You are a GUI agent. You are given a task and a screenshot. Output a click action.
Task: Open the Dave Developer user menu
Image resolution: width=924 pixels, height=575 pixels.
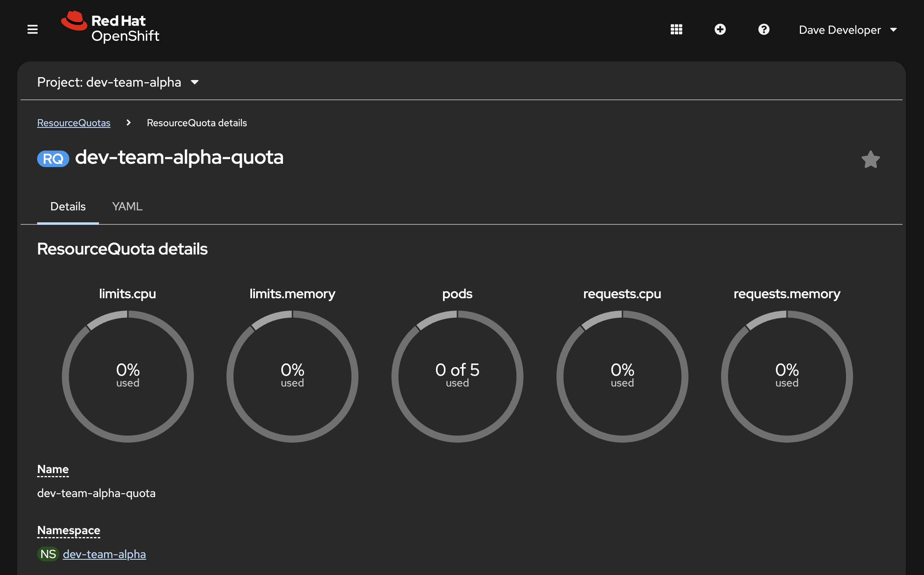click(x=848, y=30)
